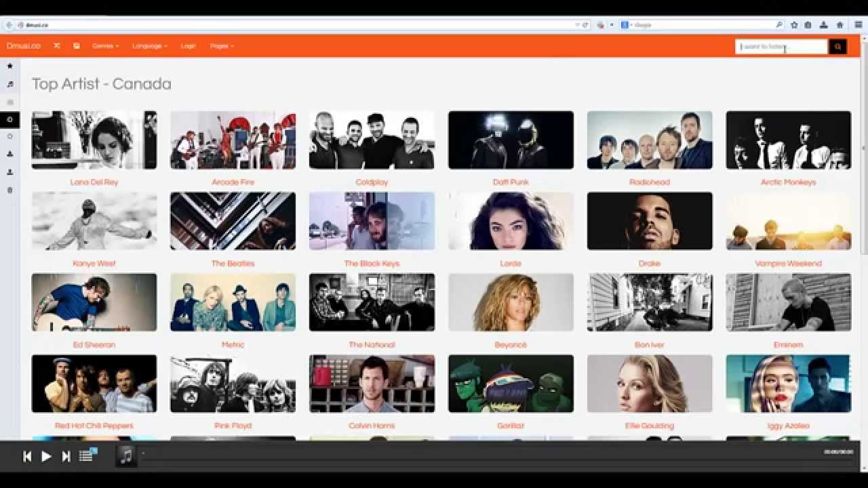
Task: Click the browser back arrow button
Action: coord(9,25)
